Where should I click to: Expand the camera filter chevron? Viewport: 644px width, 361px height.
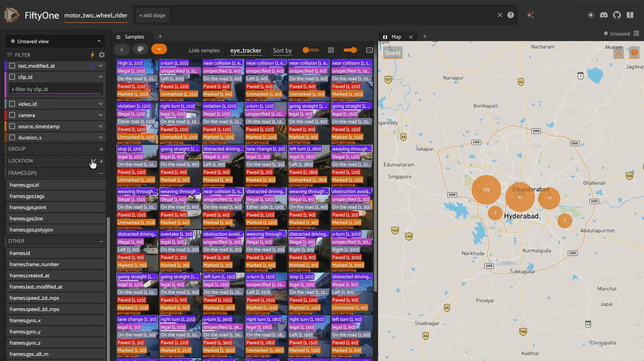point(100,115)
